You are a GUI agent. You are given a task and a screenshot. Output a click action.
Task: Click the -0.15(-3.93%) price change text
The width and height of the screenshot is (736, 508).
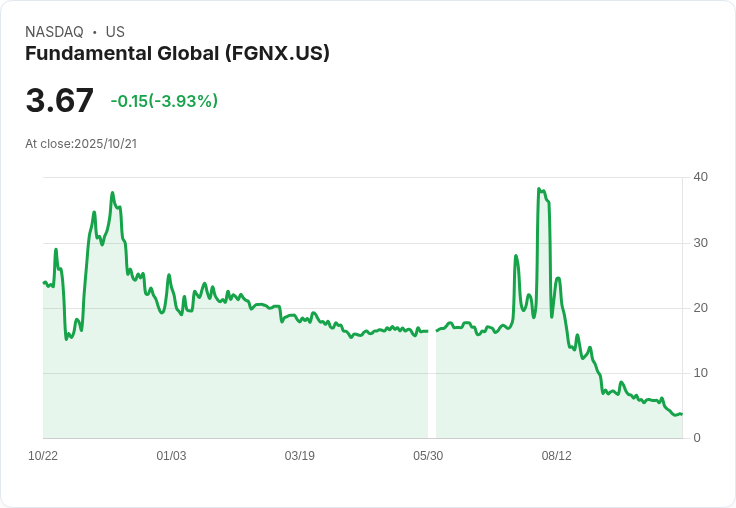(164, 101)
